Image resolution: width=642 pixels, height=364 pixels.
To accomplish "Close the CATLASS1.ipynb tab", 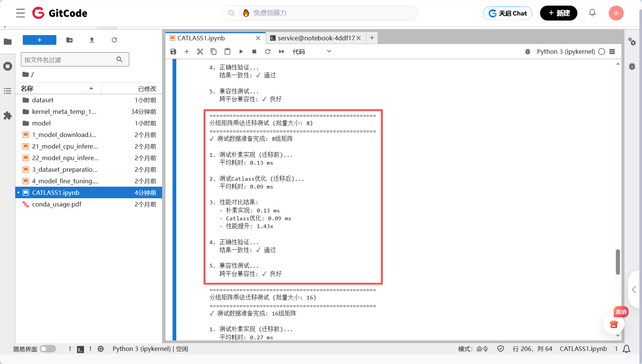I will pyautogui.click(x=258, y=38).
